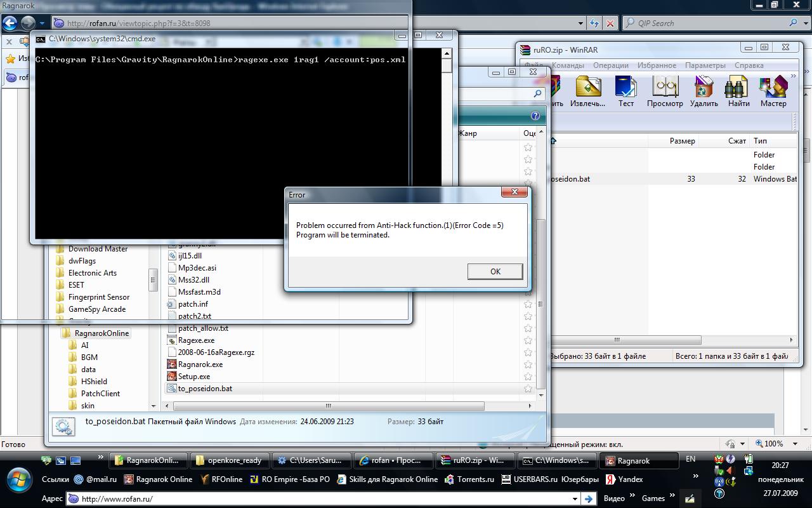Open IE address bar history dropdown
The height and width of the screenshot is (508, 812).
coord(580,23)
